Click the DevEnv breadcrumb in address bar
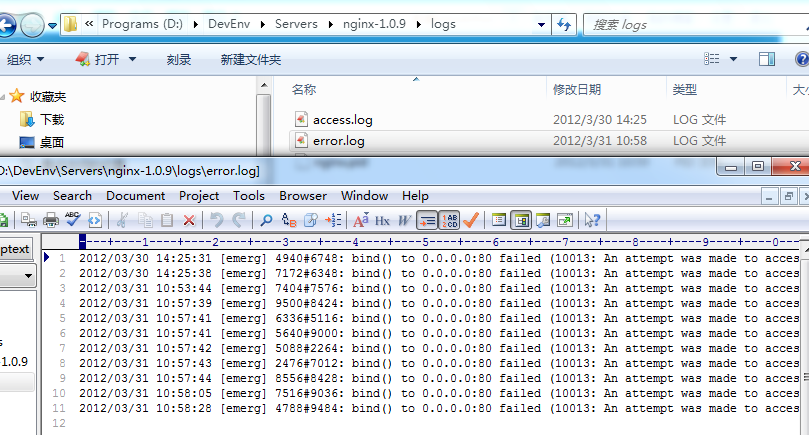This screenshot has height=435, width=809. 229,24
